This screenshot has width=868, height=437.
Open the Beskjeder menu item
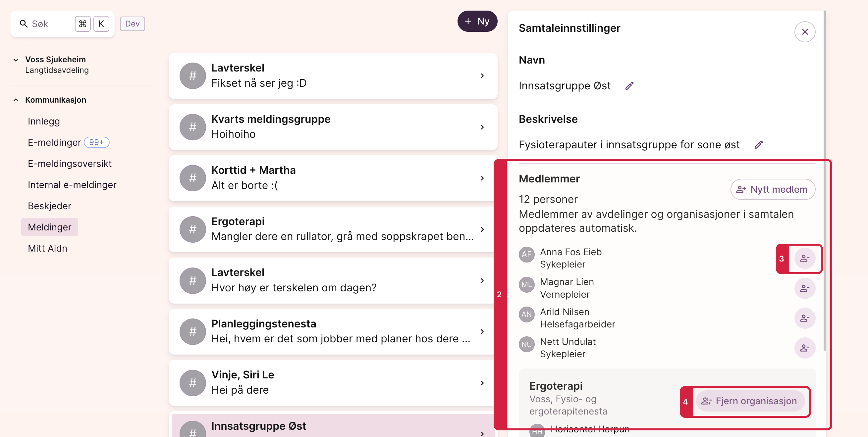(50, 206)
